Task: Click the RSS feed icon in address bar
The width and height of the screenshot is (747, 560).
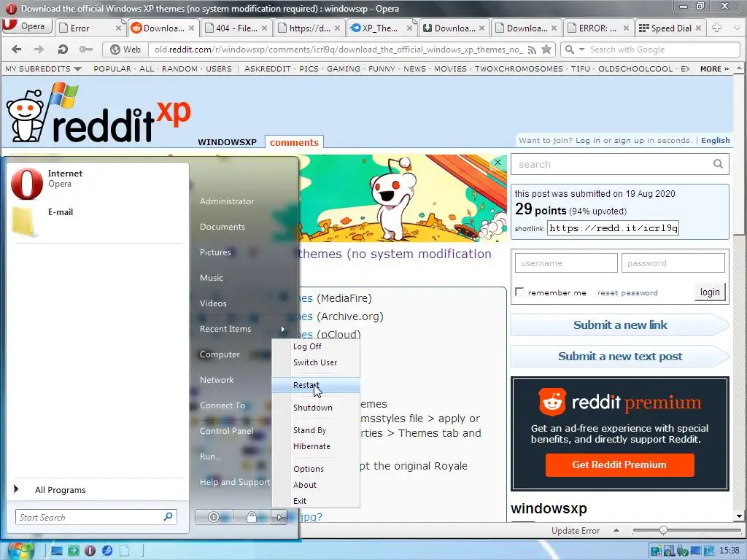Action: point(532,50)
